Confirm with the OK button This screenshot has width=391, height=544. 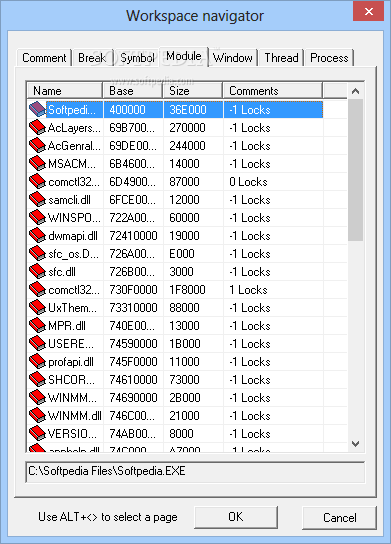coord(236,517)
